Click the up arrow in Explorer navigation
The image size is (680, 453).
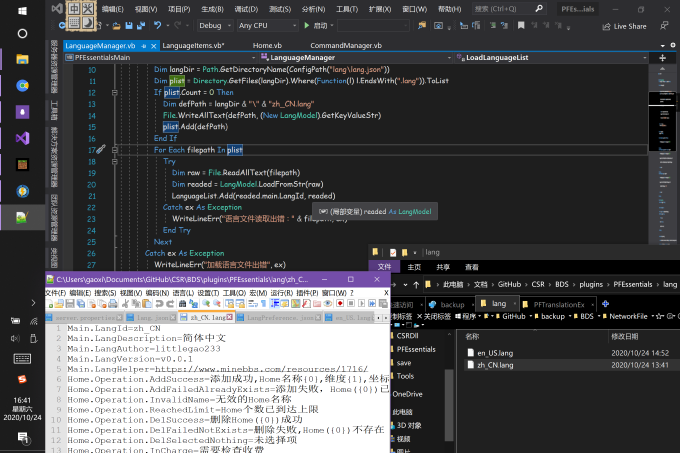(416, 285)
